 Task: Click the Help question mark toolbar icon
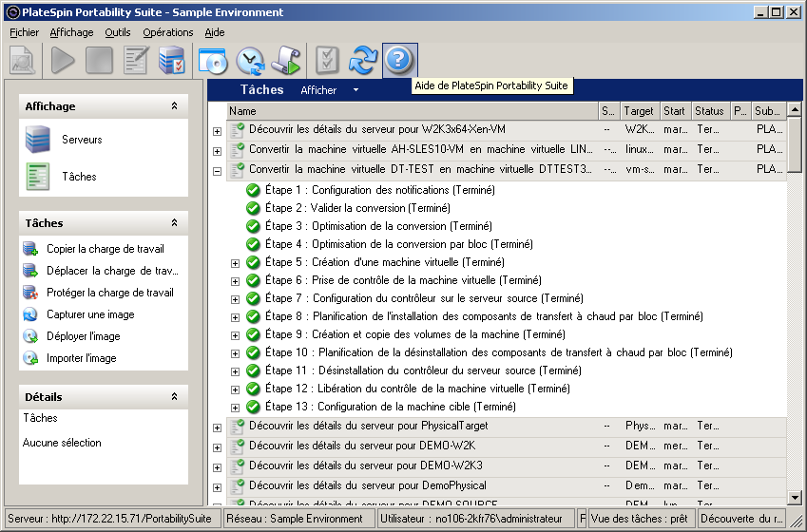[399, 61]
